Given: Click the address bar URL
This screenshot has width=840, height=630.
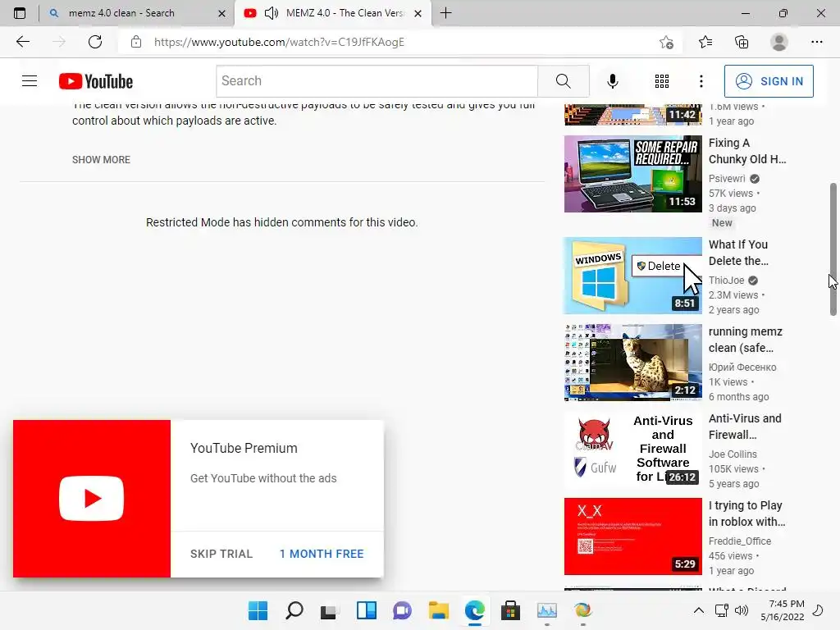Looking at the screenshot, I should tap(279, 42).
